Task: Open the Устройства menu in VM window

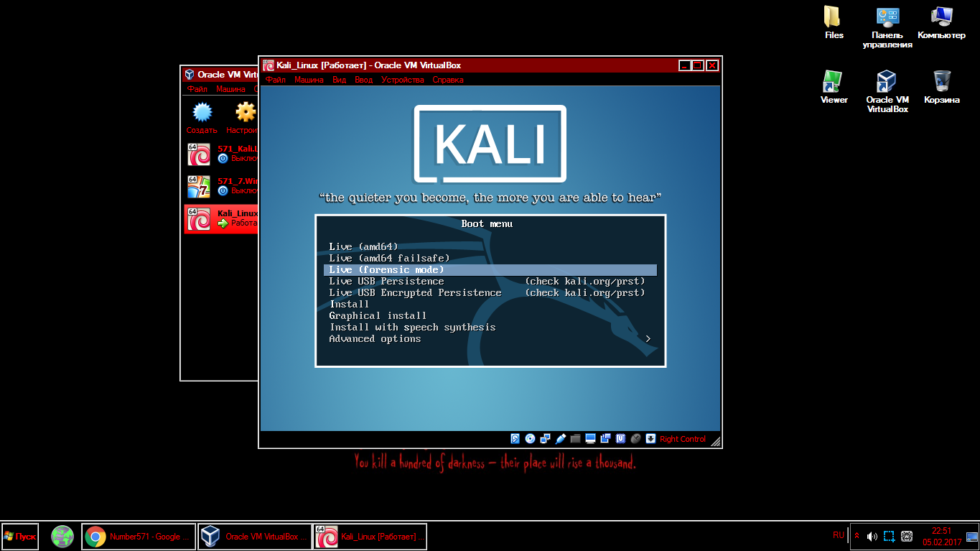Action: pos(403,80)
